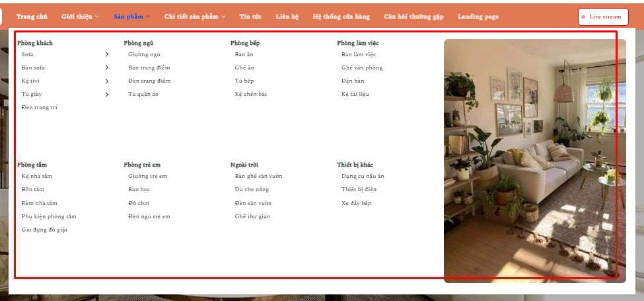Open Hệ thống cửa hàng page

point(341,17)
